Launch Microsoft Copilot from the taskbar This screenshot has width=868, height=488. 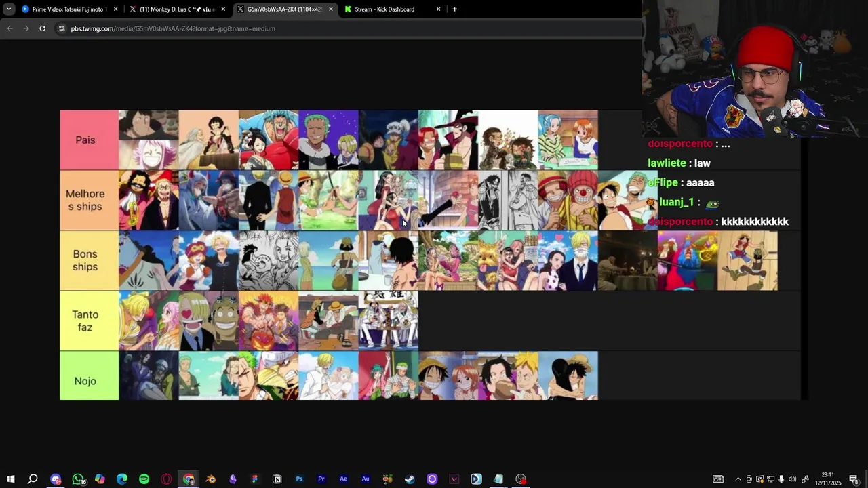click(x=100, y=479)
